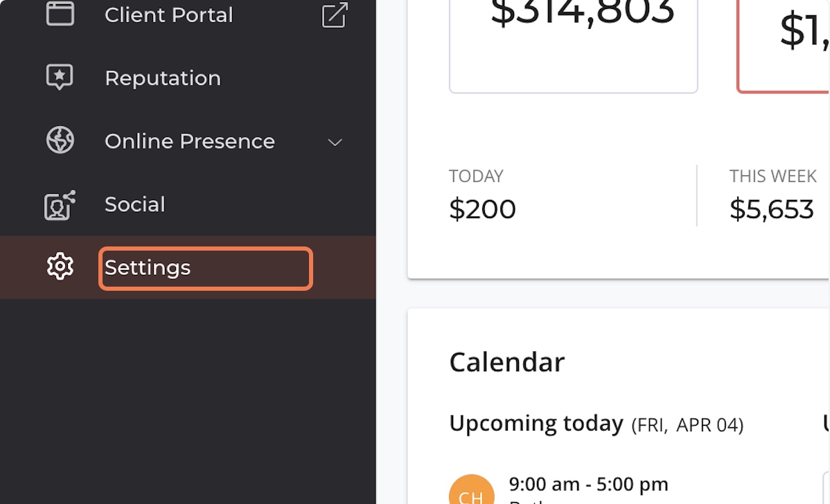Click the Social share-person icon
This screenshot has height=504, width=830.
[60, 204]
